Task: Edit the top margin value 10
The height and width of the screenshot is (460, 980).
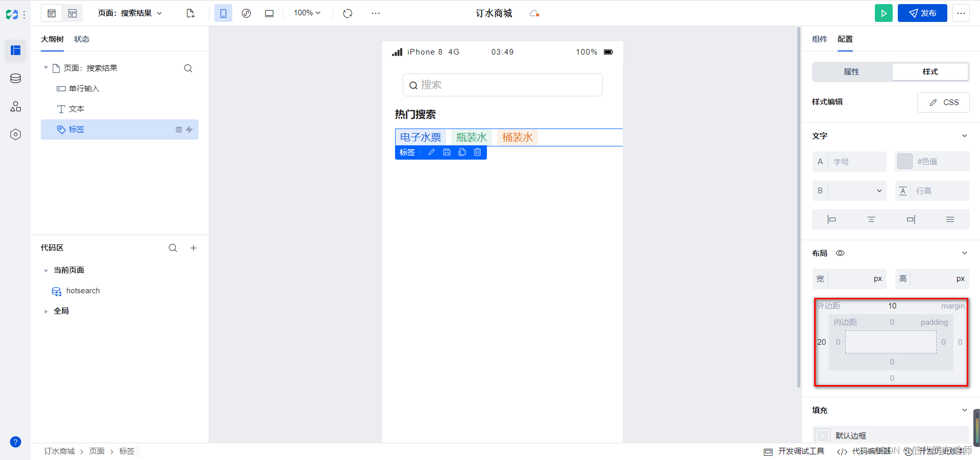Action: pos(892,306)
